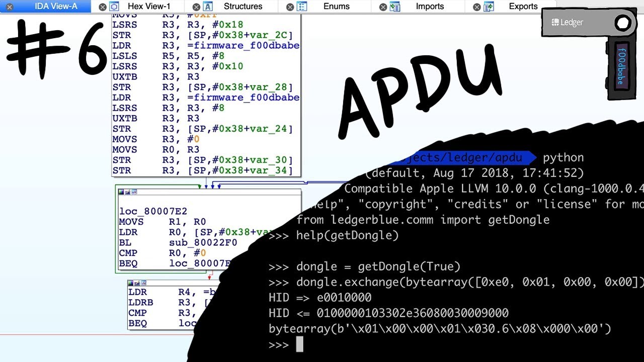644x362 pixels.
Task: Close the Structures tab
Action: (196, 7)
